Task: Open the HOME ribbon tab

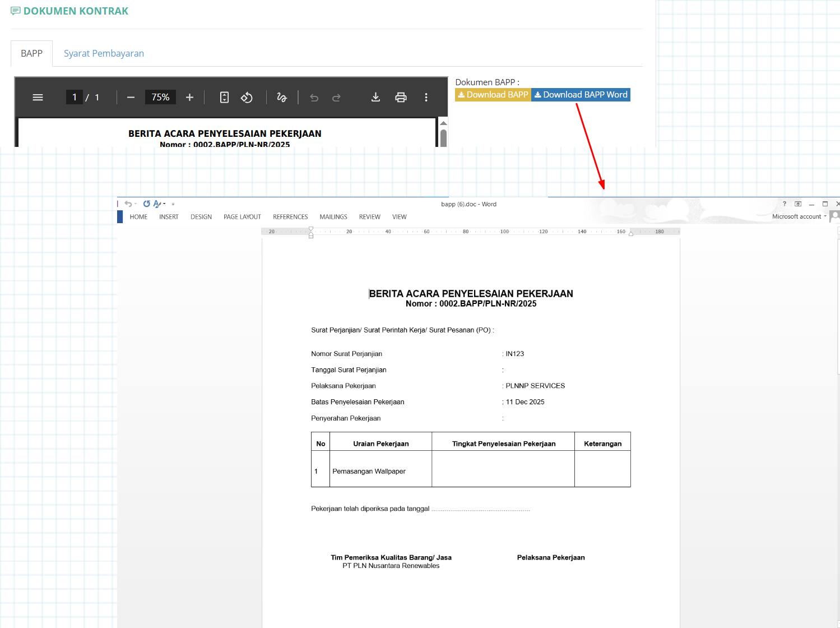Action: [138, 217]
